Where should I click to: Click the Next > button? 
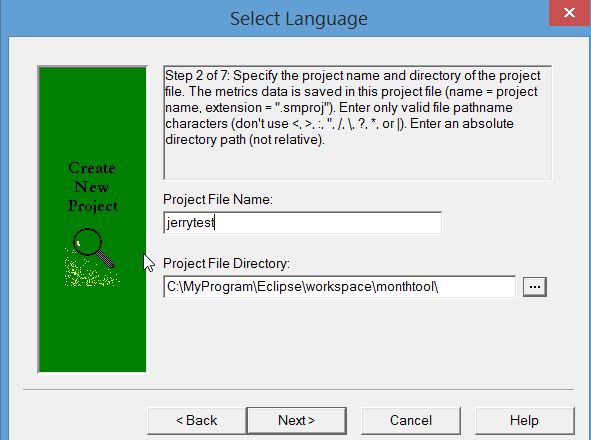296,420
